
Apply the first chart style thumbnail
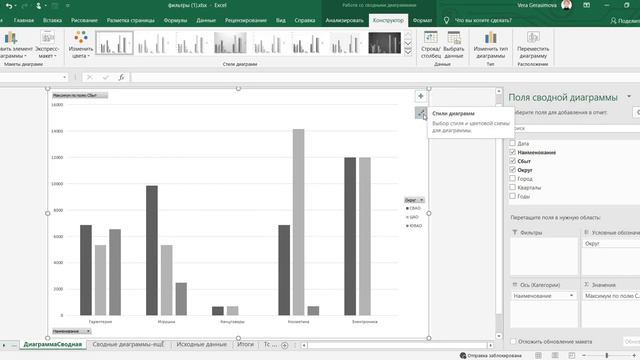[114, 43]
